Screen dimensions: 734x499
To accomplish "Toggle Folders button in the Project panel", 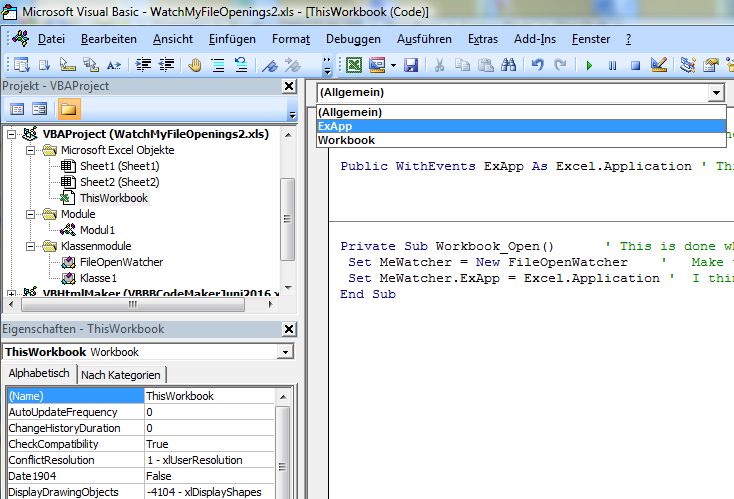I will coord(69,110).
